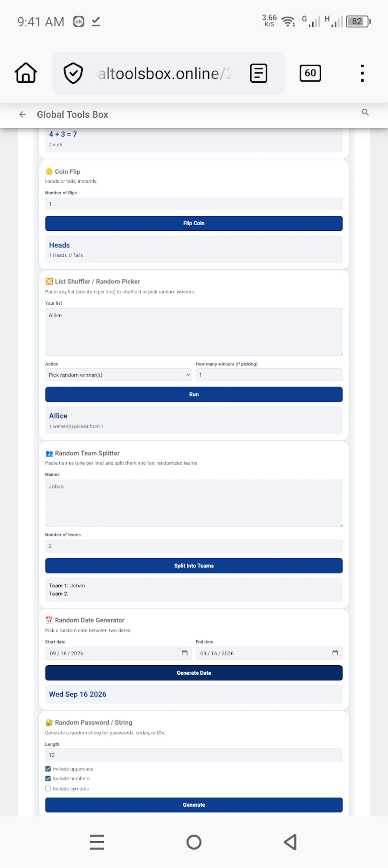Open the reader mode page icon

click(259, 73)
